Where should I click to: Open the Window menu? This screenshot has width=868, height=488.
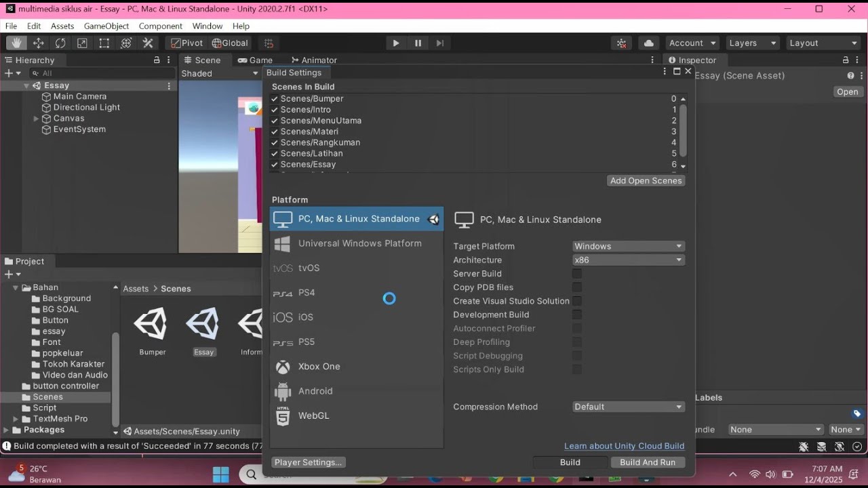coord(208,26)
